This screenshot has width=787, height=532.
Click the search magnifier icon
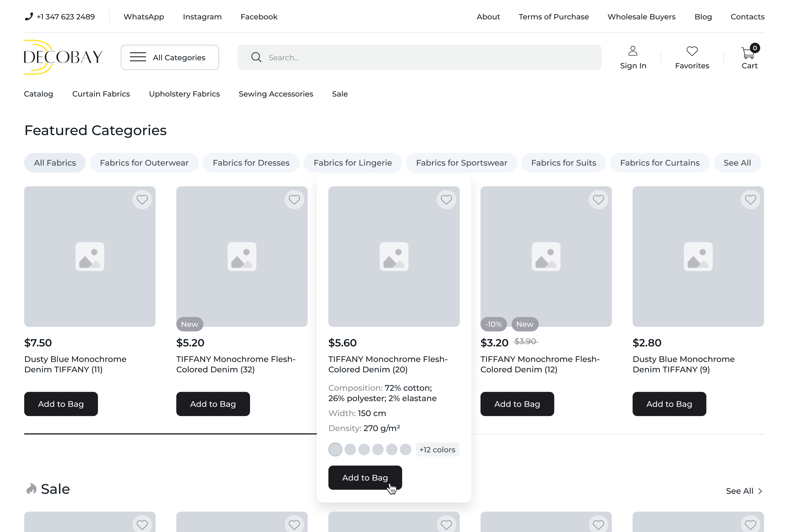click(x=256, y=57)
